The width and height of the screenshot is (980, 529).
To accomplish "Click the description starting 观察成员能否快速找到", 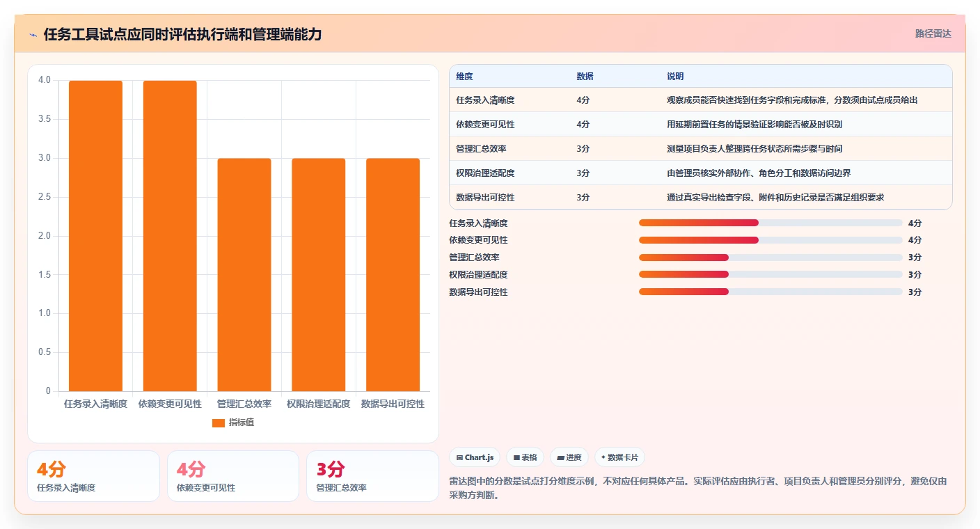I will pos(792,100).
